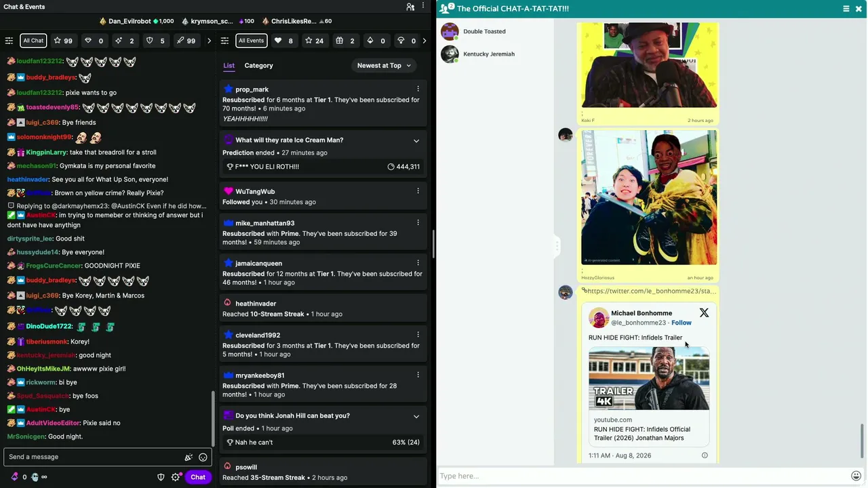
Task: Open the twitter.com/le_bonhomme23 link
Action: click(651, 291)
